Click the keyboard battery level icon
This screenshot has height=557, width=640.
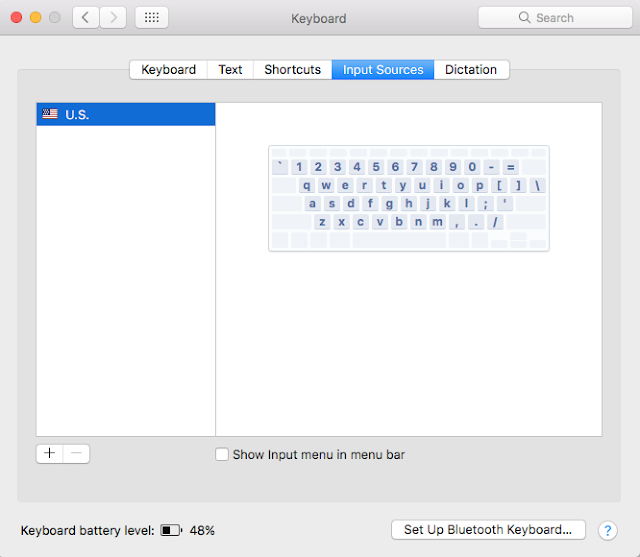[171, 530]
